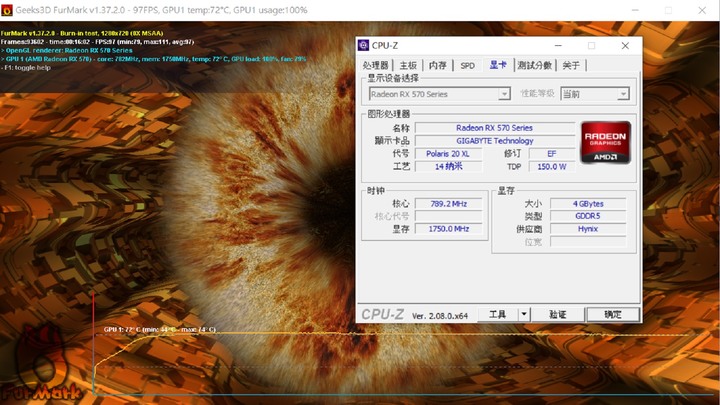Click the 供应商 value Hynix

coord(588,229)
